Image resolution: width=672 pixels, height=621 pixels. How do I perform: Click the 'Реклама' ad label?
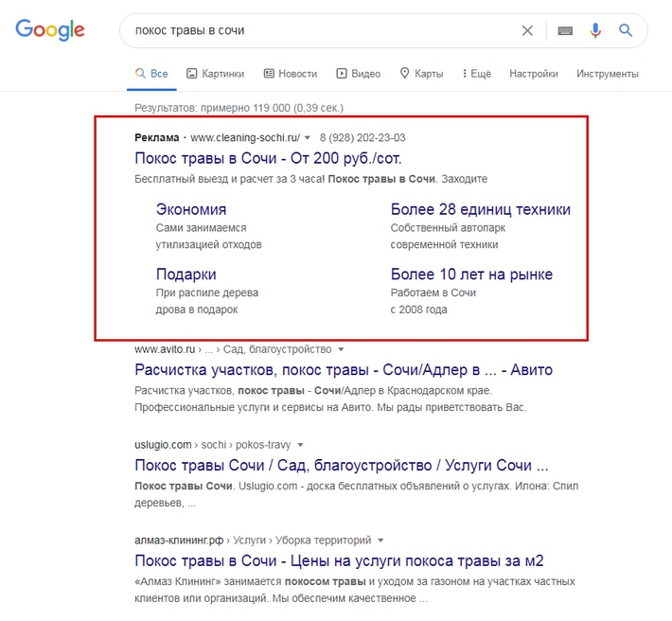(x=157, y=137)
